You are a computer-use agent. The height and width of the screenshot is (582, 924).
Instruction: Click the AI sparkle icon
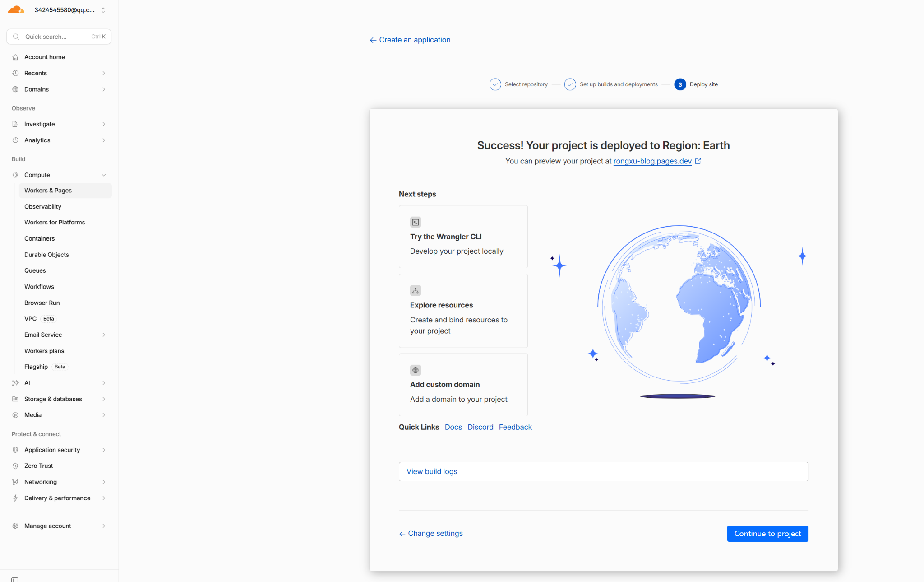pyautogui.click(x=15, y=383)
